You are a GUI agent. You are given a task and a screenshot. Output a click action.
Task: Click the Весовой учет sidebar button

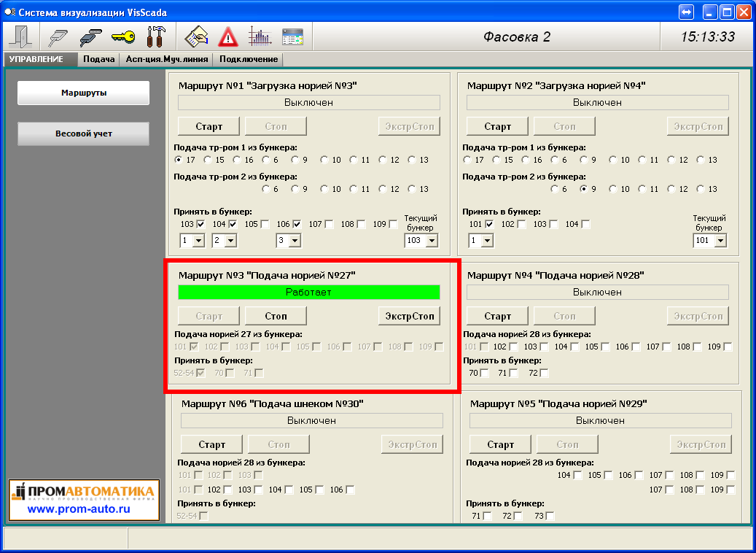83,134
